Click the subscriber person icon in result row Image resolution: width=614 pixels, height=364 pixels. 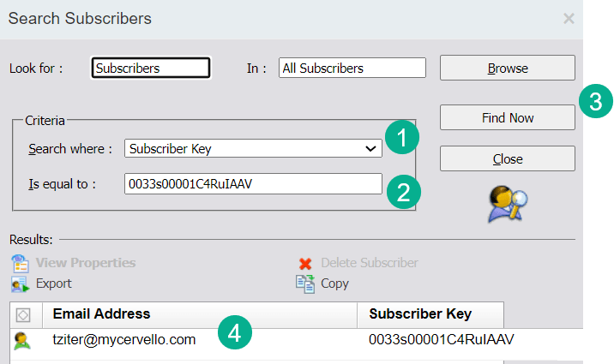click(21, 341)
